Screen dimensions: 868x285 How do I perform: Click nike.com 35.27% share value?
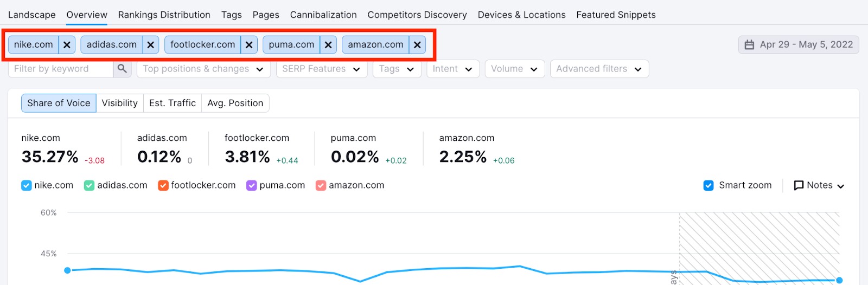tap(50, 157)
